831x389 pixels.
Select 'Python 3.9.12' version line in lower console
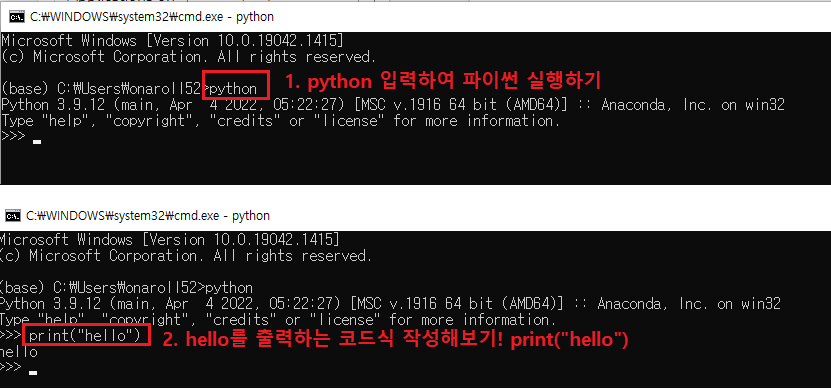click(390, 304)
